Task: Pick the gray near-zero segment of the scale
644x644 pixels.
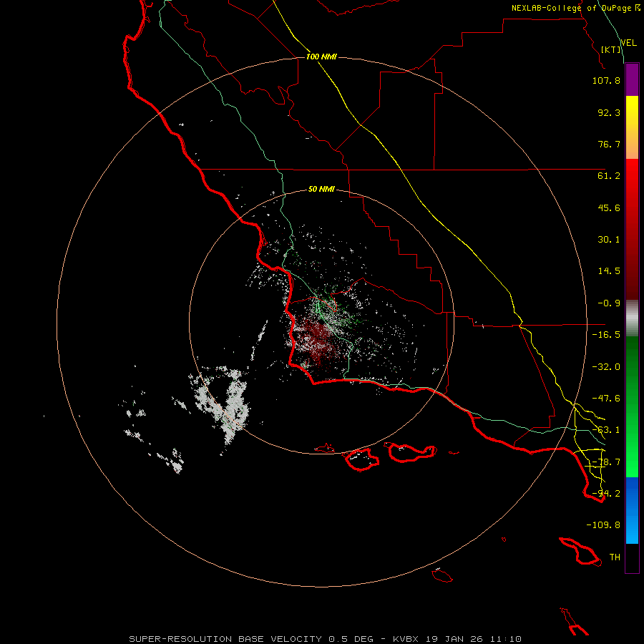Action: 632,316
